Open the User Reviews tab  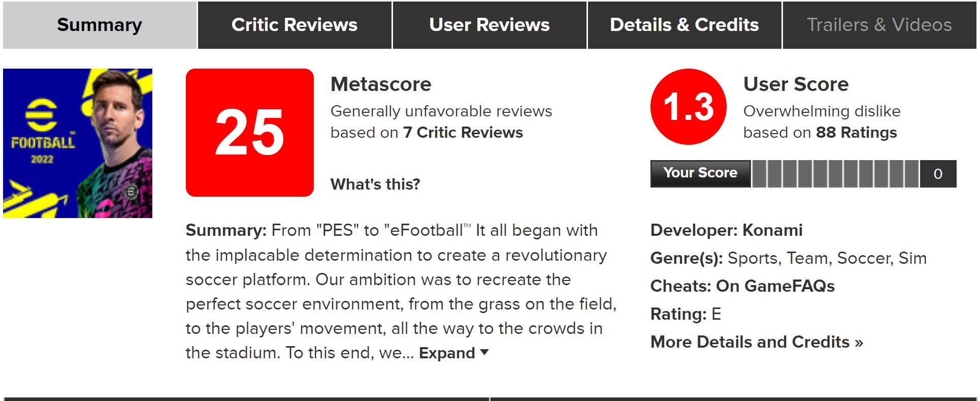489,25
